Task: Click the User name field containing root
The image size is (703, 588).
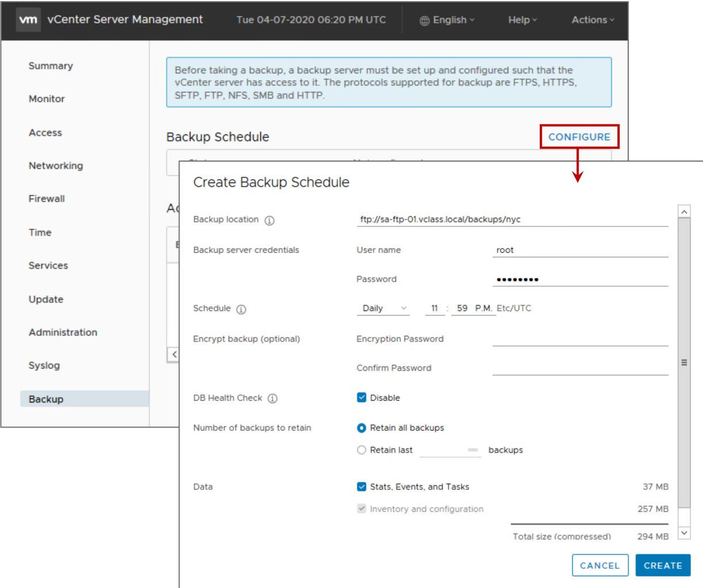Action: [x=580, y=250]
